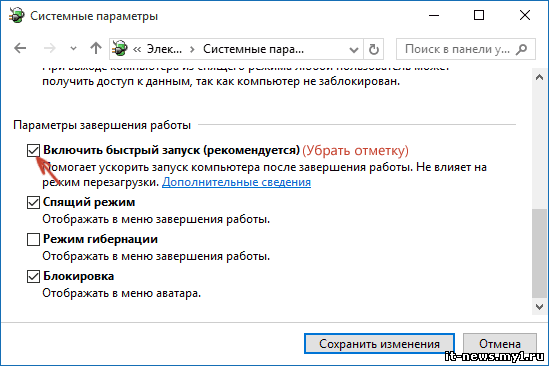Maximize the «Системные параметры» window

[479, 15]
